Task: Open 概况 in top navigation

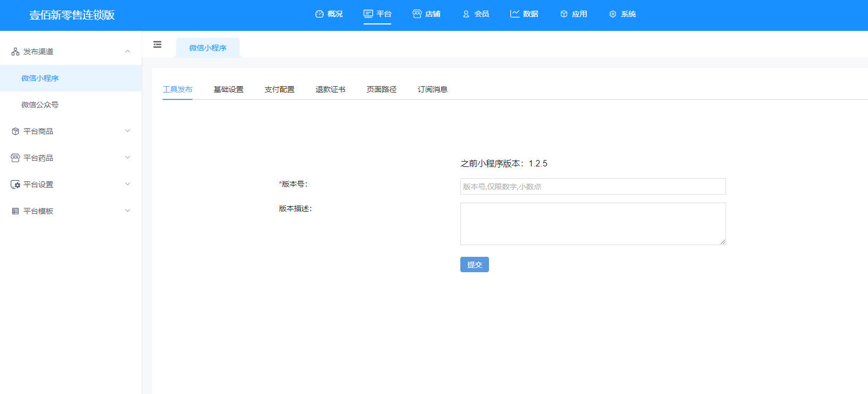Action: coord(329,14)
